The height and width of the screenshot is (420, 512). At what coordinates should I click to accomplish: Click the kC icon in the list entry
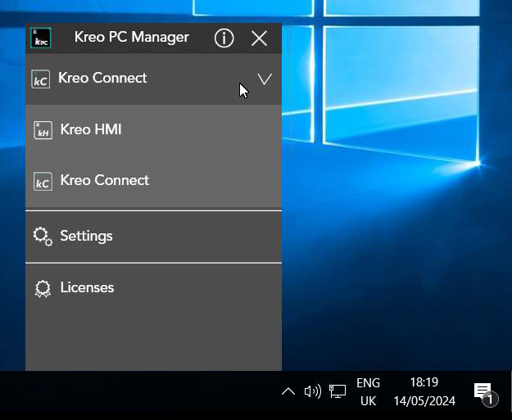coord(43,181)
